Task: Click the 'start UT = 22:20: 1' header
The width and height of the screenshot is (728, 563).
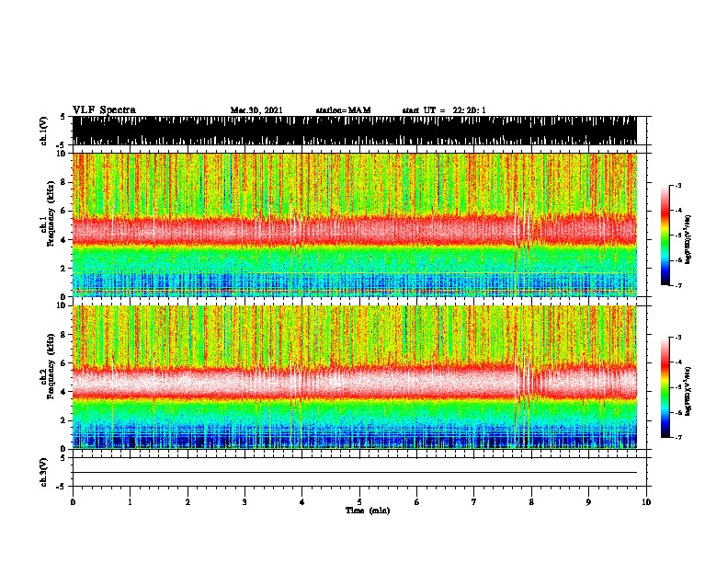Action: (444, 110)
